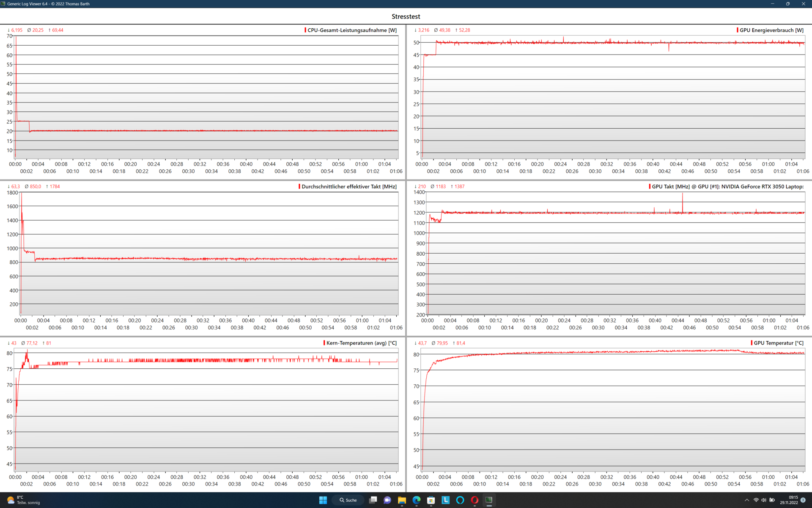Click the volume speaker tray icon
The image size is (812, 508).
tap(764, 500)
